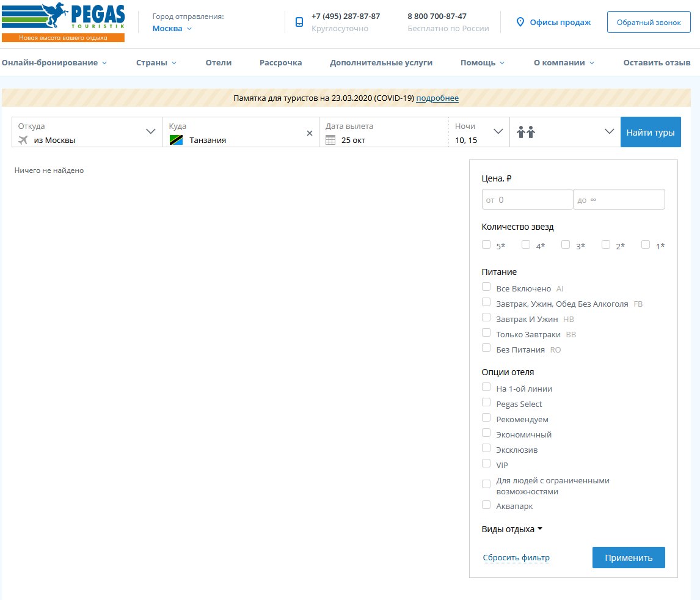The width and height of the screenshot is (700, 600).
Task: Click the Pegas Touristik logo
Action: pos(63,23)
